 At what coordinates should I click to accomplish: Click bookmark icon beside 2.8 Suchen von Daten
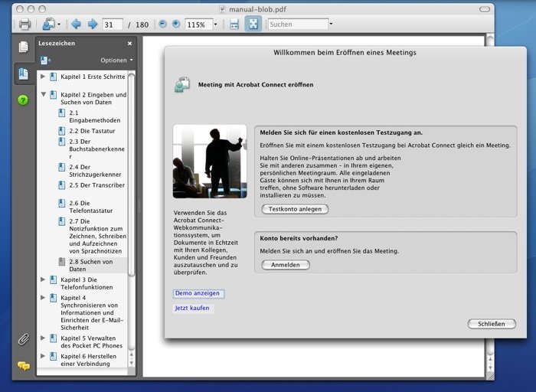click(61, 262)
